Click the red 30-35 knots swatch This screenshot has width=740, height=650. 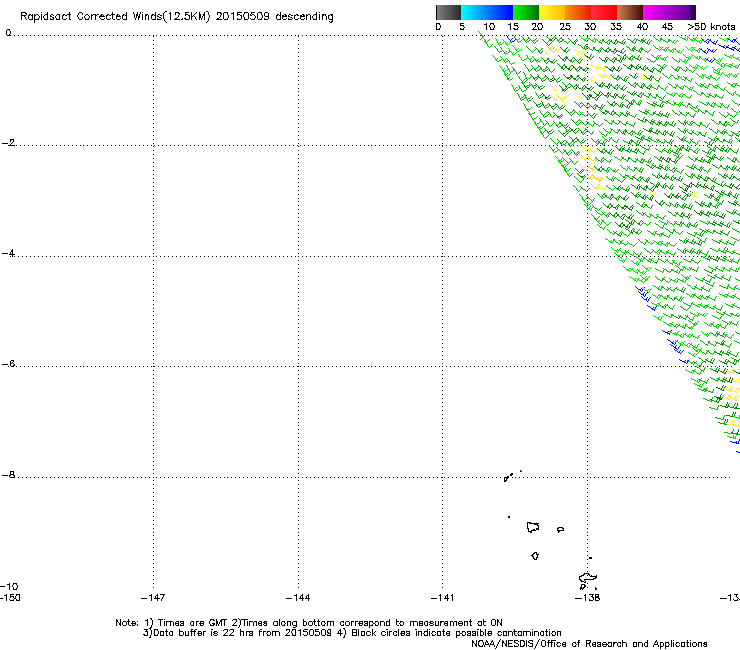(x=604, y=12)
